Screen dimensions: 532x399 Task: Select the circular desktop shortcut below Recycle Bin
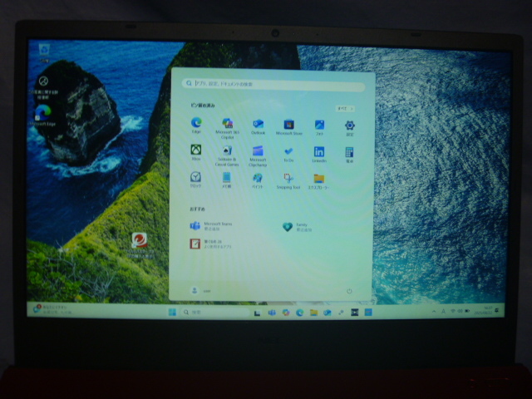(43, 87)
